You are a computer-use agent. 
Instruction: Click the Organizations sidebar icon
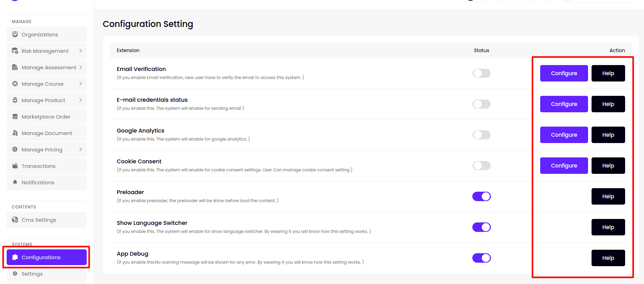pos(15,34)
